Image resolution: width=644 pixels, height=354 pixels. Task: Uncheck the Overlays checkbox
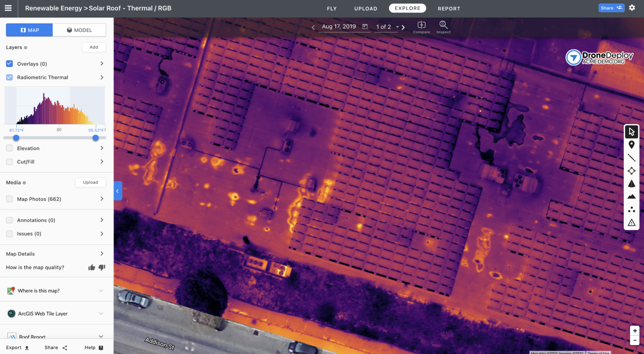pos(9,64)
